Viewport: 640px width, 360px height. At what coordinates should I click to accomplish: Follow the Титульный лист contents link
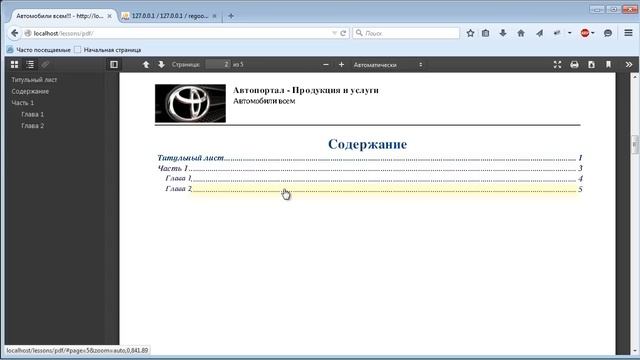370,158
